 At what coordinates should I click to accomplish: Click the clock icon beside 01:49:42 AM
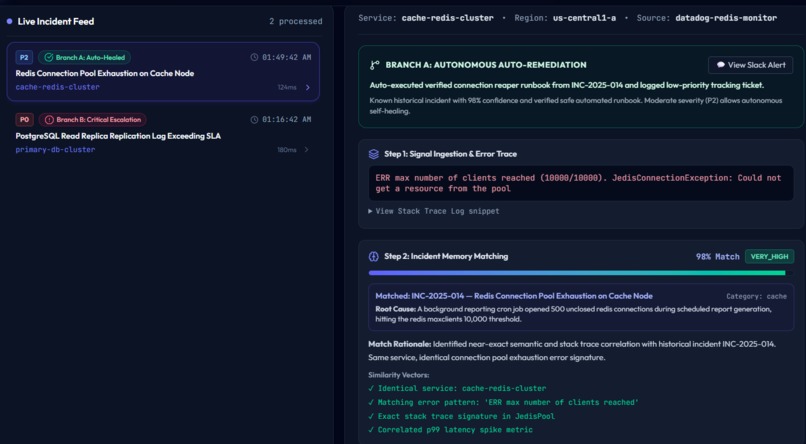254,57
